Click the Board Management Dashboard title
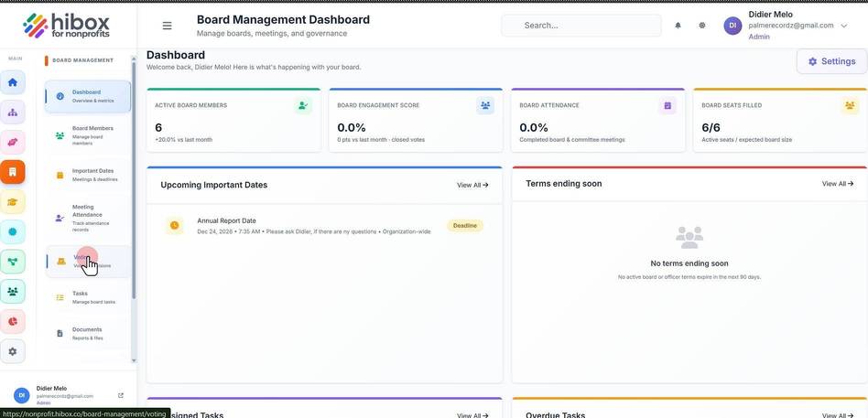This screenshot has height=418, width=868. pyautogui.click(x=283, y=20)
